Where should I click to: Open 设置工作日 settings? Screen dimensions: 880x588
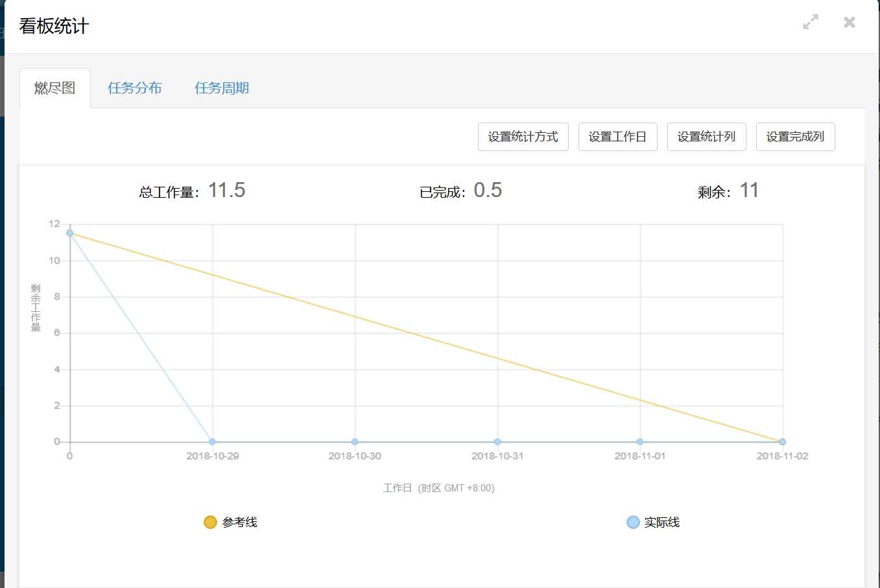coord(617,137)
